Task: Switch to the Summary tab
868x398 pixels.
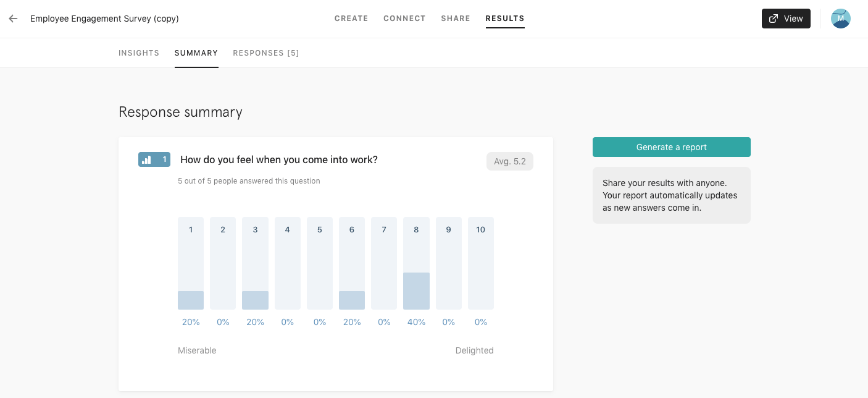Action: tap(196, 53)
